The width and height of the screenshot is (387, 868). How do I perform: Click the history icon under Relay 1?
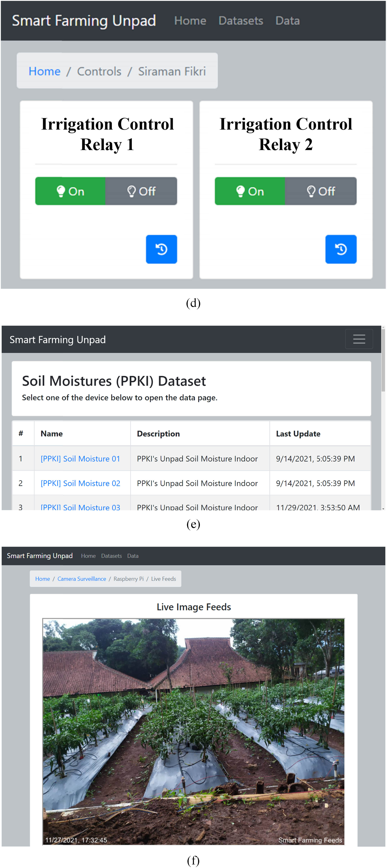coord(161,249)
